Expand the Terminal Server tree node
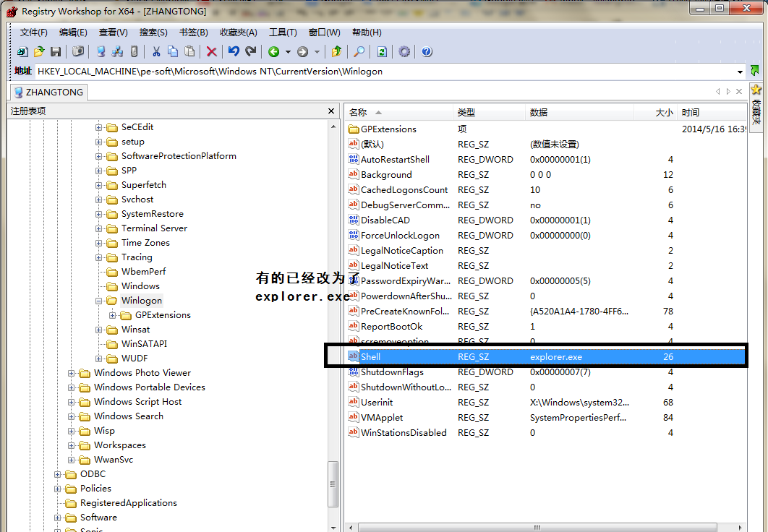This screenshot has height=532, width=768. [x=98, y=228]
